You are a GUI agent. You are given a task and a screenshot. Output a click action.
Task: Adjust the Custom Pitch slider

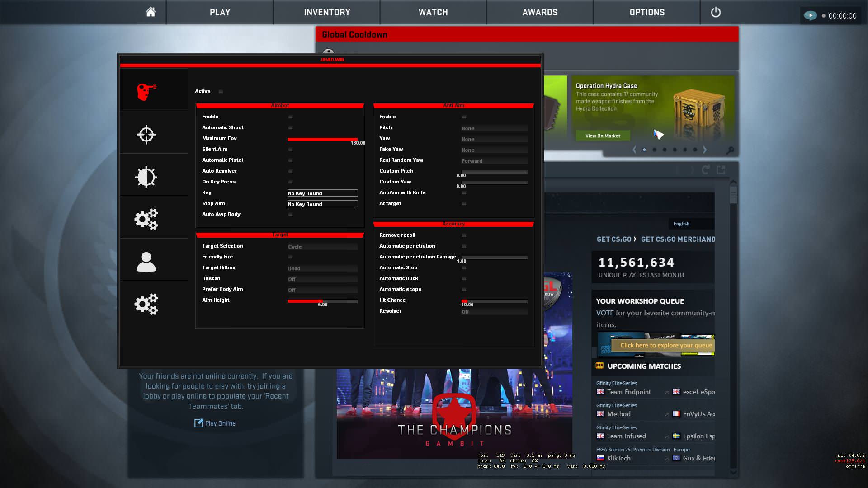point(494,172)
